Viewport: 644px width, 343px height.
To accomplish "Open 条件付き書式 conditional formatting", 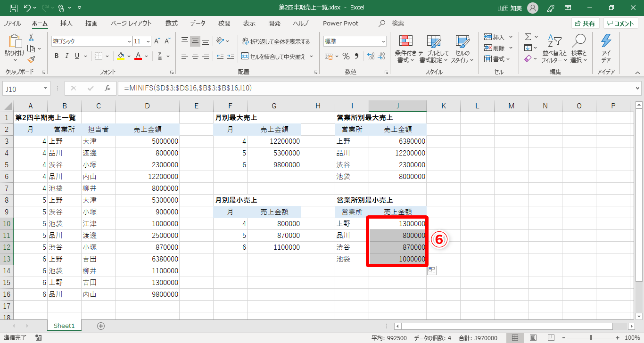I will click(x=405, y=49).
